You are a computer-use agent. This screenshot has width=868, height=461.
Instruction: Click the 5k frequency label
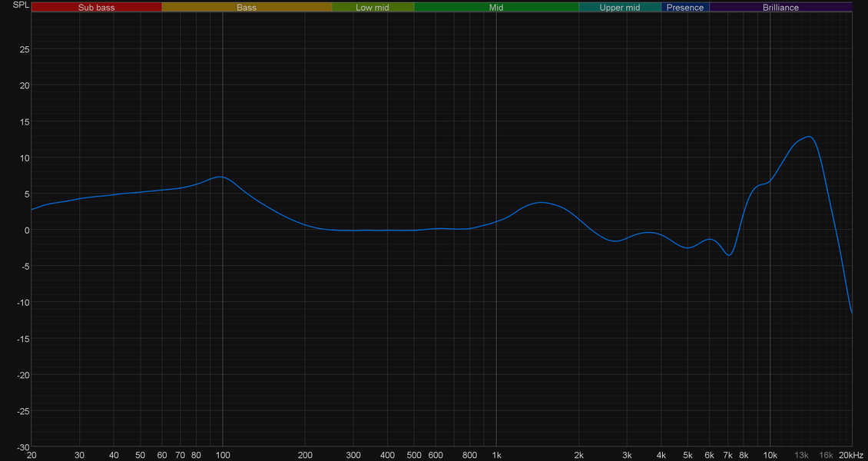point(687,455)
